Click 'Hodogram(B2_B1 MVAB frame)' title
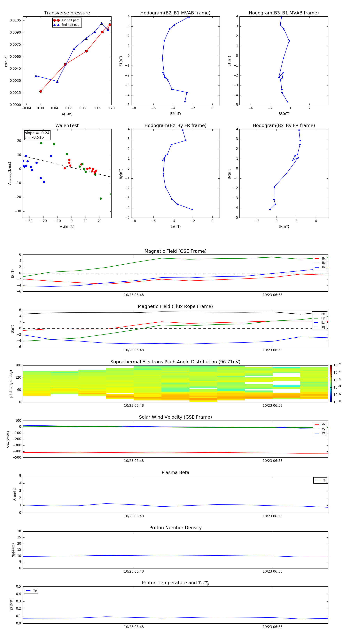 coord(175,13)
